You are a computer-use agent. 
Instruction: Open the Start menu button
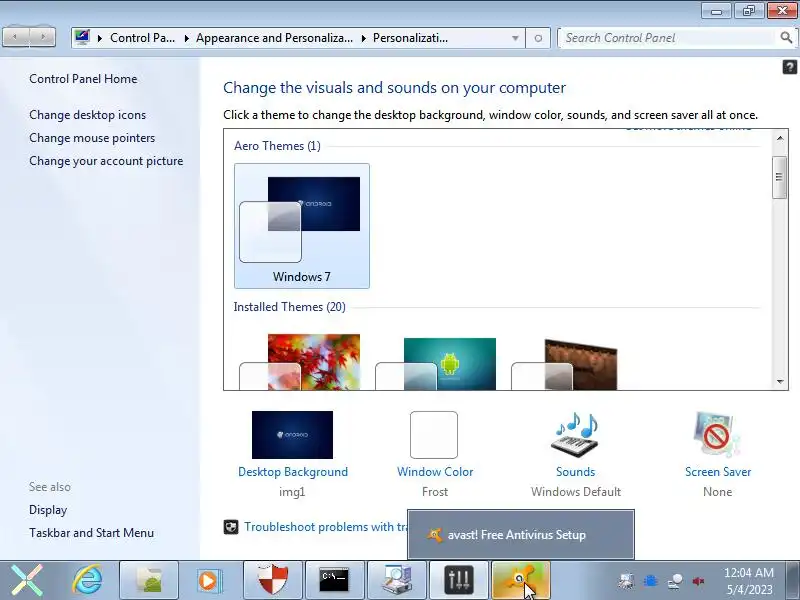[x=27, y=580]
